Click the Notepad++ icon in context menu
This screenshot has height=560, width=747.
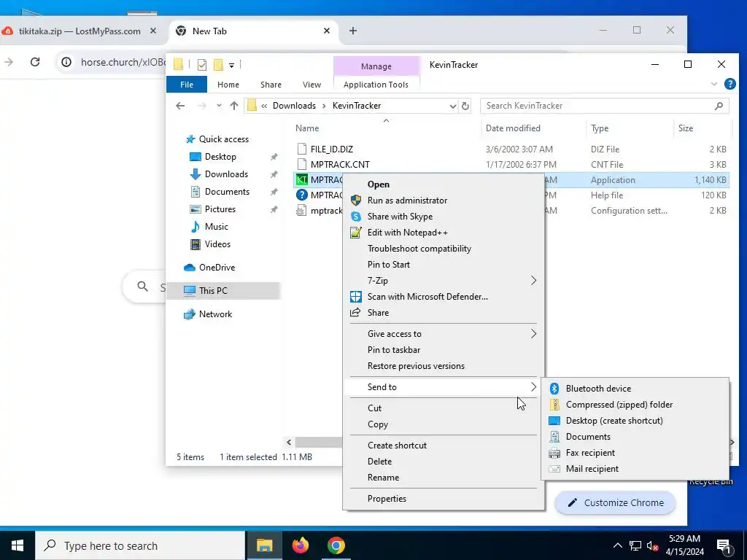coord(356,233)
